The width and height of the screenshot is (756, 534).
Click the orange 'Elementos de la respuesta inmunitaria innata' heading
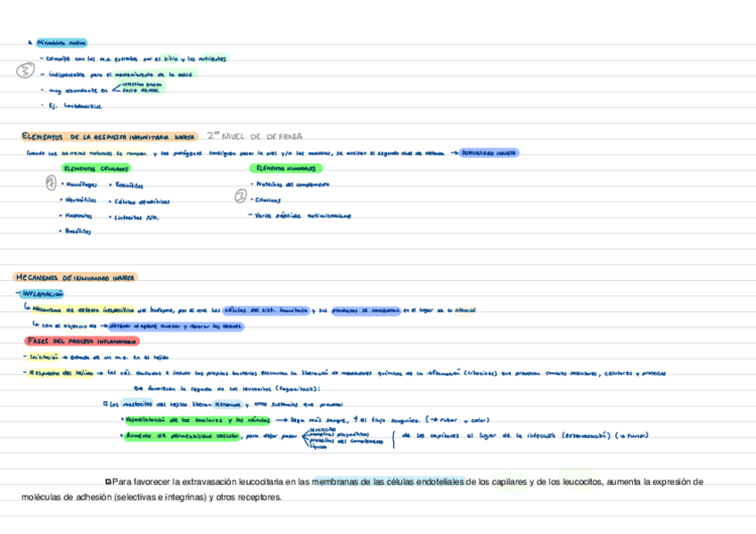pos(108,136)
